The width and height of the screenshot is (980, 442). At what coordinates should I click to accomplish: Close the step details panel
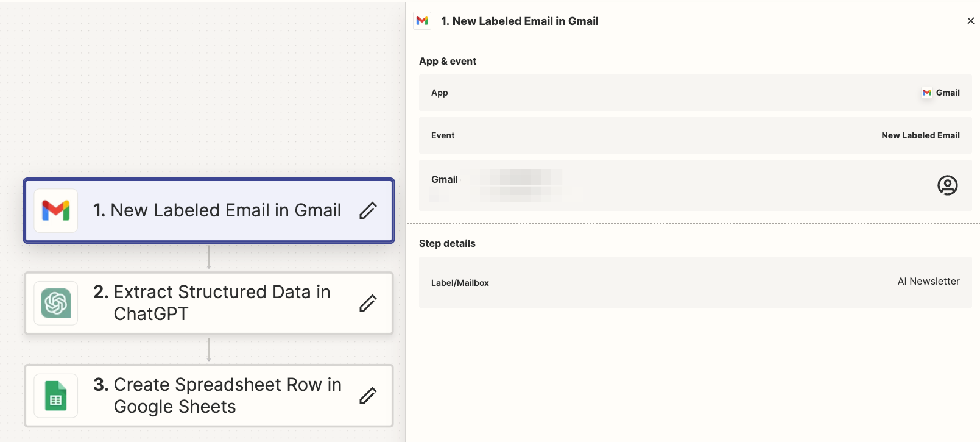click(970, 21)
